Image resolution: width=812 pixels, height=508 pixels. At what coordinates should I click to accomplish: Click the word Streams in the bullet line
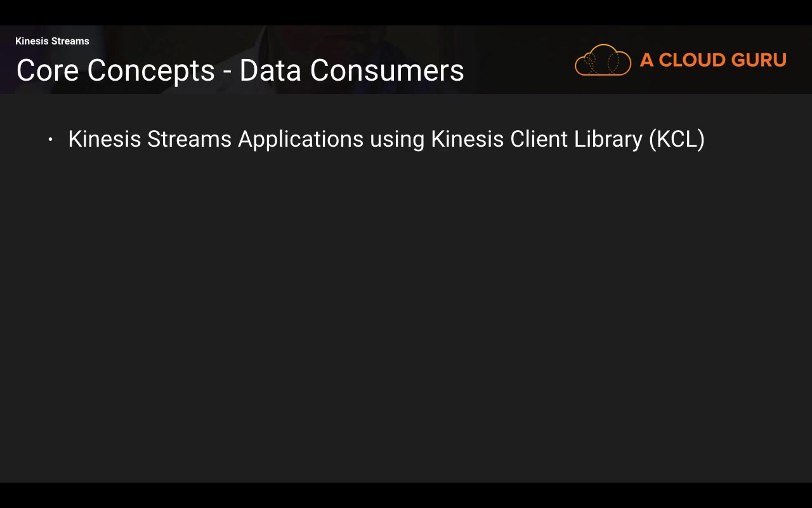click(189, 139)
